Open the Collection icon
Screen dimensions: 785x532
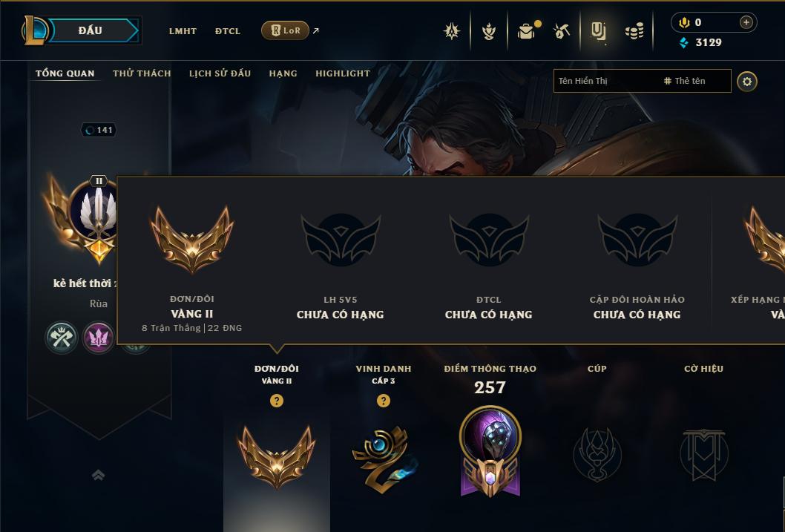click(489, 31)
